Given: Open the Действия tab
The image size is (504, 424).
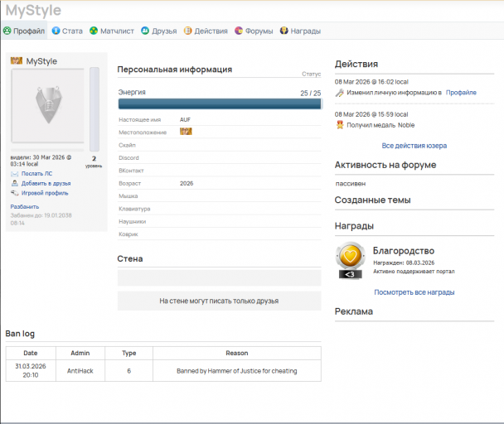Looking at the screenshot, I should pos(206,31).
